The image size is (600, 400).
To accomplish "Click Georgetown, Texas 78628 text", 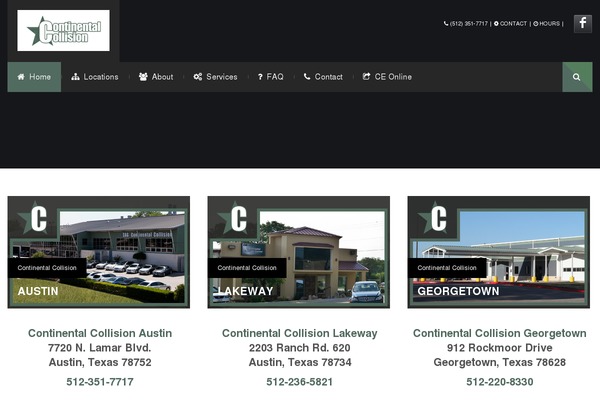I will 499,362.
